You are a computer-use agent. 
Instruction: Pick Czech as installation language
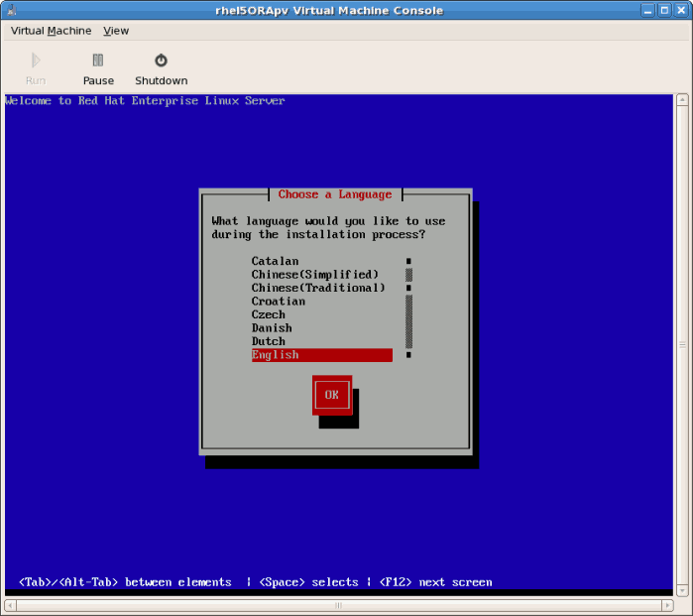tap(268, 314)
